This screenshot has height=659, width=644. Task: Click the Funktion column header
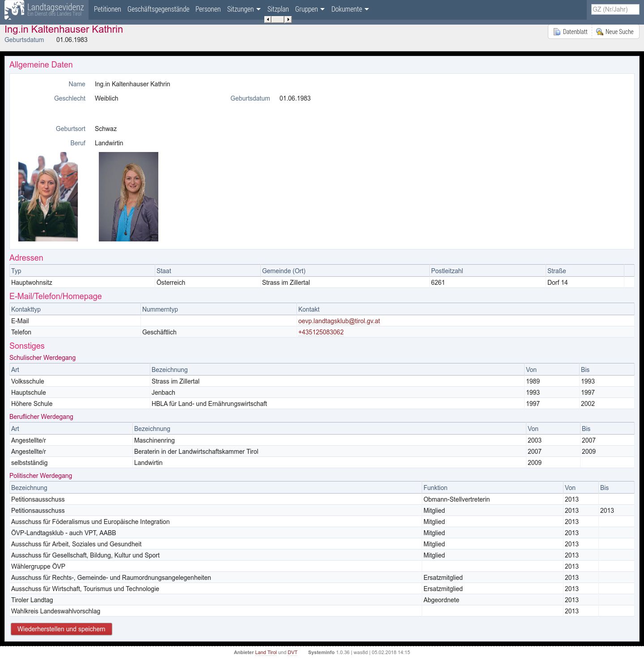point(492,488)
